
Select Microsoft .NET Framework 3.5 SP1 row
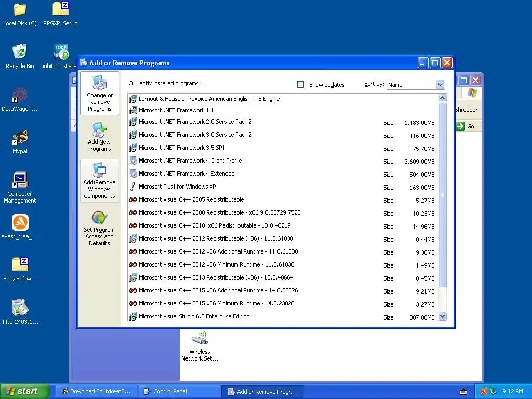[x=283, y=148]
